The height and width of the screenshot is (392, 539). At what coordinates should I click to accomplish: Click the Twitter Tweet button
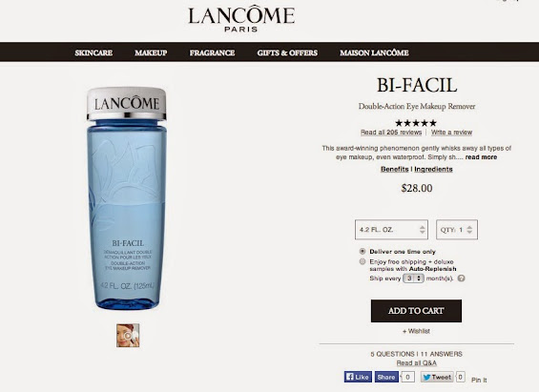(437, 377)
